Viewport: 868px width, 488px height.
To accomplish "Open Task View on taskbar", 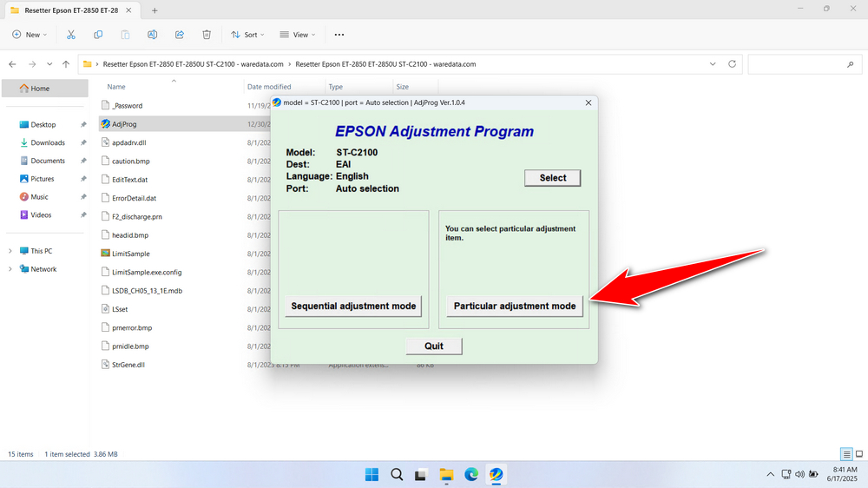I will [421, 475].
